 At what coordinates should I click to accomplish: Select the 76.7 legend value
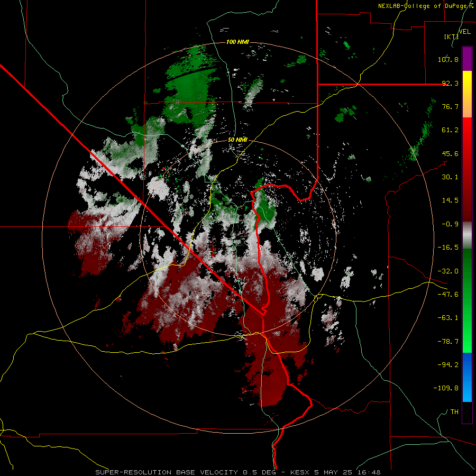click(450, 106)
